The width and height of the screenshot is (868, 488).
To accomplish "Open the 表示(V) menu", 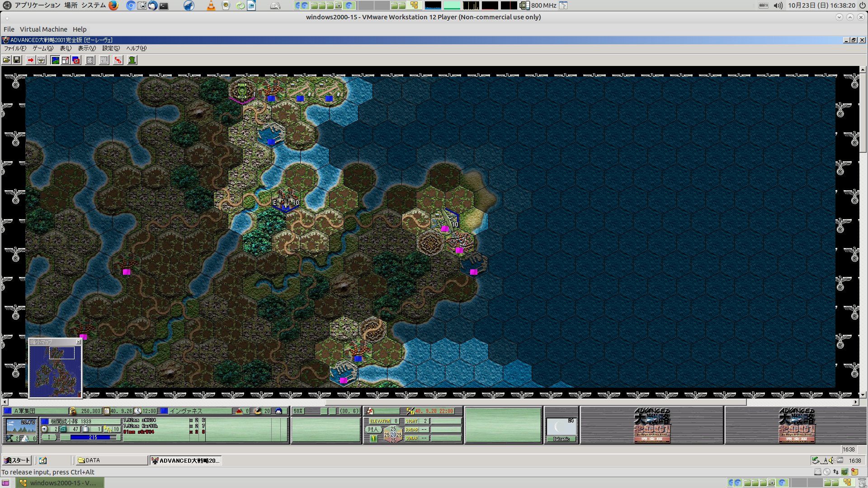I will click(x=87, y=48).
